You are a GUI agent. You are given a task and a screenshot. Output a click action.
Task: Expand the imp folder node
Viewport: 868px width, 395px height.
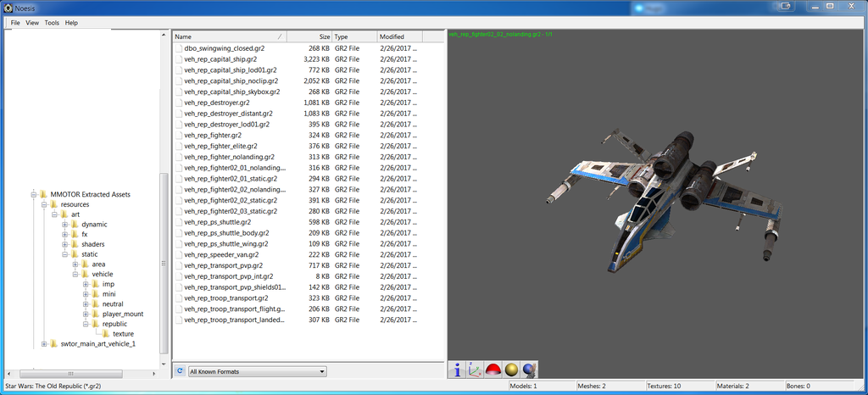pyautogui.click(x=86, y=284)
